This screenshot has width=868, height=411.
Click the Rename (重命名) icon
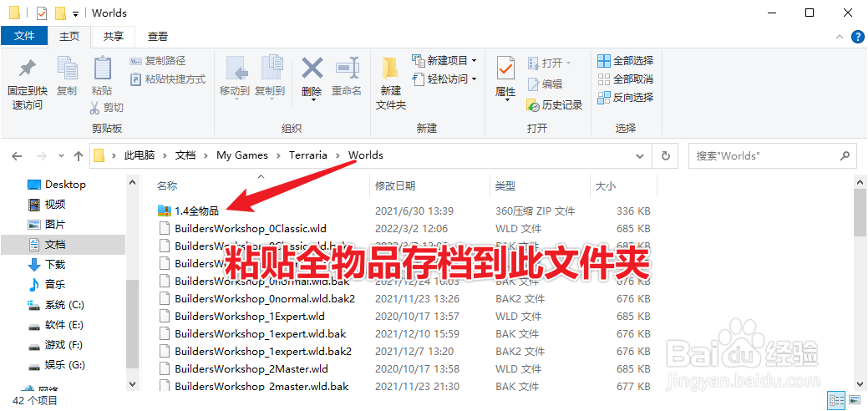click(x=347, y=69)
